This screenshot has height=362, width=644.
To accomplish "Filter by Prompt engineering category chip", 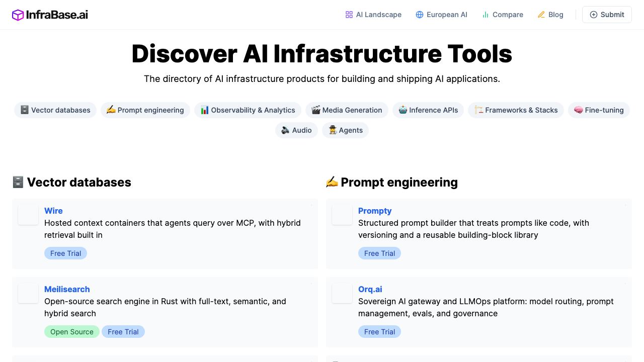I will point(145,110).
